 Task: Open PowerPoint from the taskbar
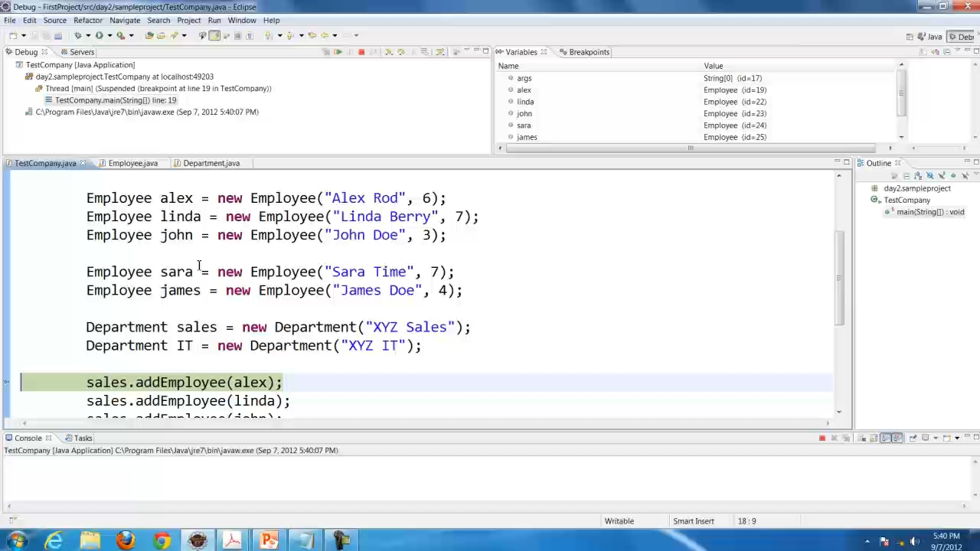pos(269,541)
